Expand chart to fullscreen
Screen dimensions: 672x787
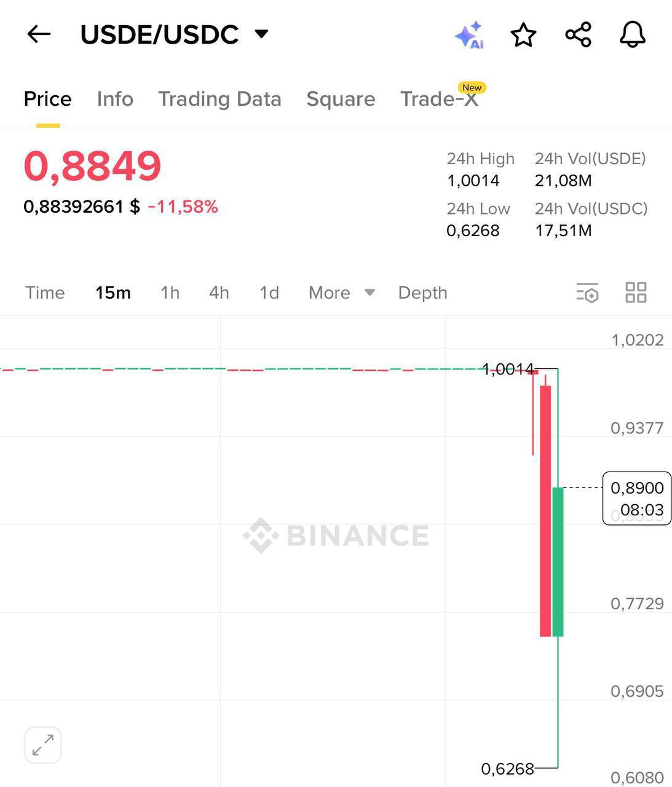click(x=43, y=745)
